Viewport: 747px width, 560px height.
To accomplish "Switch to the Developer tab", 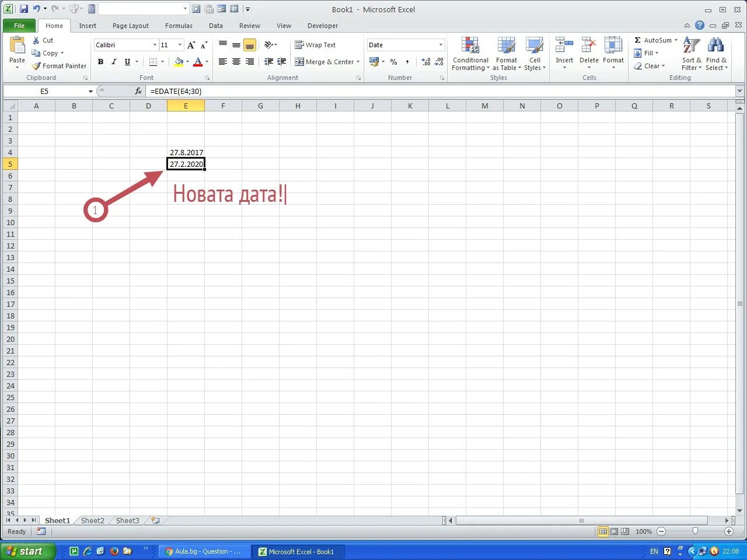I will (323, 26).
